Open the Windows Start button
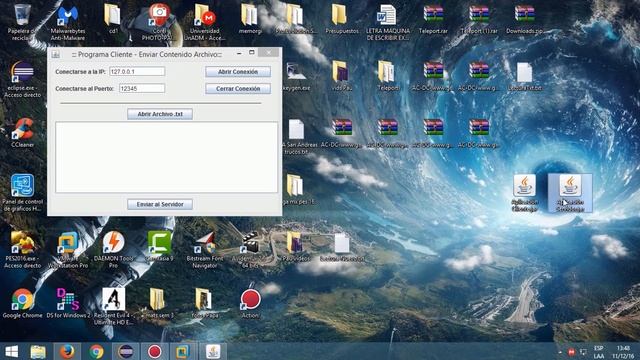The width and height of the screenshot is (640, 360). click(x=11, y=352)
